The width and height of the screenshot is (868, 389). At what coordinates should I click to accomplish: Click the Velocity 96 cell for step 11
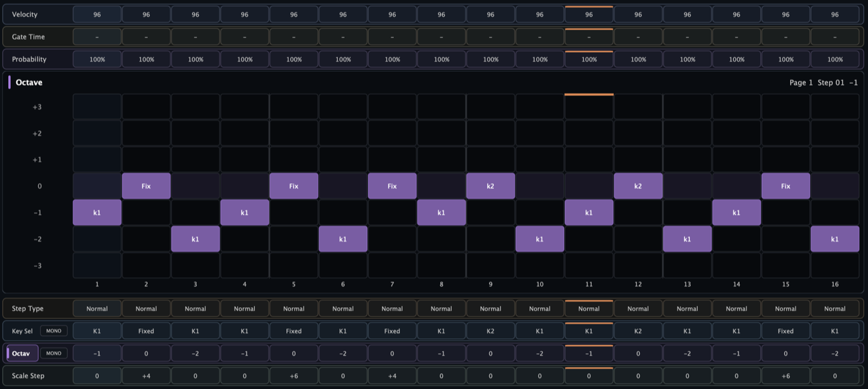pyautogui.click(x=589, y=14)
